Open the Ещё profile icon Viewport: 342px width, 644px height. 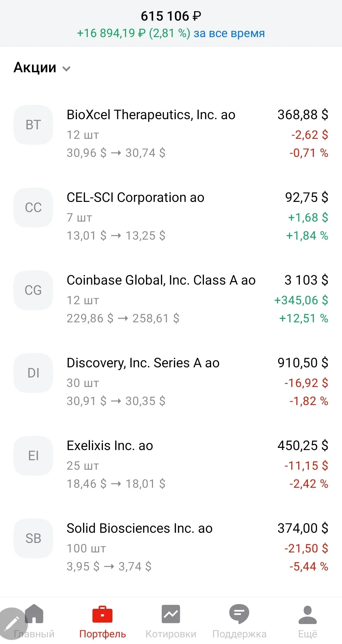pyautogui.click(x=307, y=615)
